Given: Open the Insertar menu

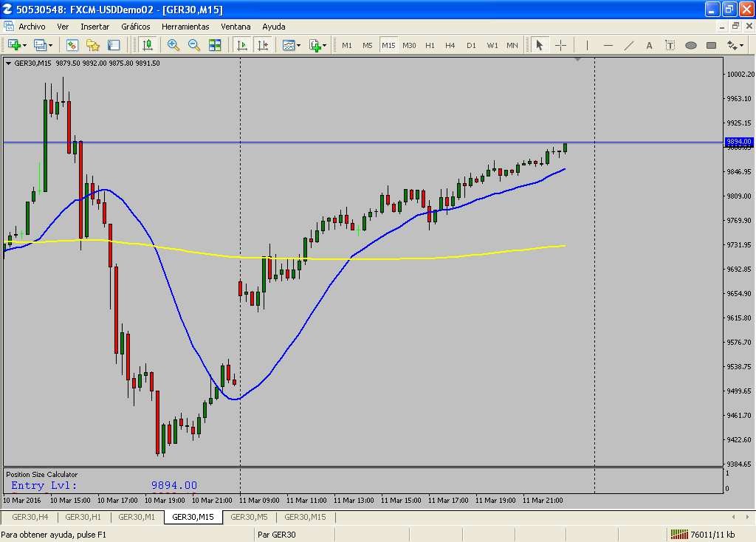Looking at the screenshot, I should (x=94, y=26).
